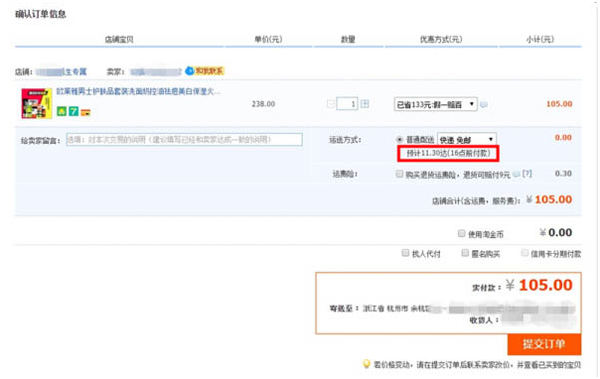Open the seller name link after 卖家
600x379 pixels.
point(155,72)
